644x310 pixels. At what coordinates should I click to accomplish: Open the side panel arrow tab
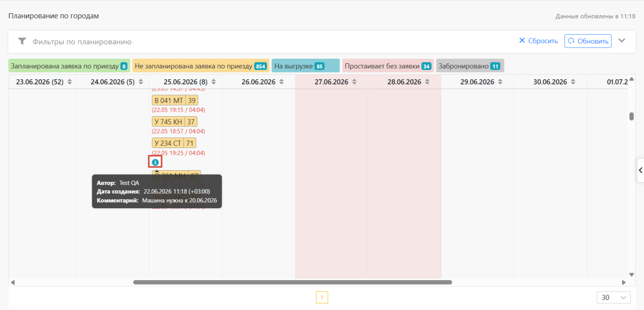point(640,170)
